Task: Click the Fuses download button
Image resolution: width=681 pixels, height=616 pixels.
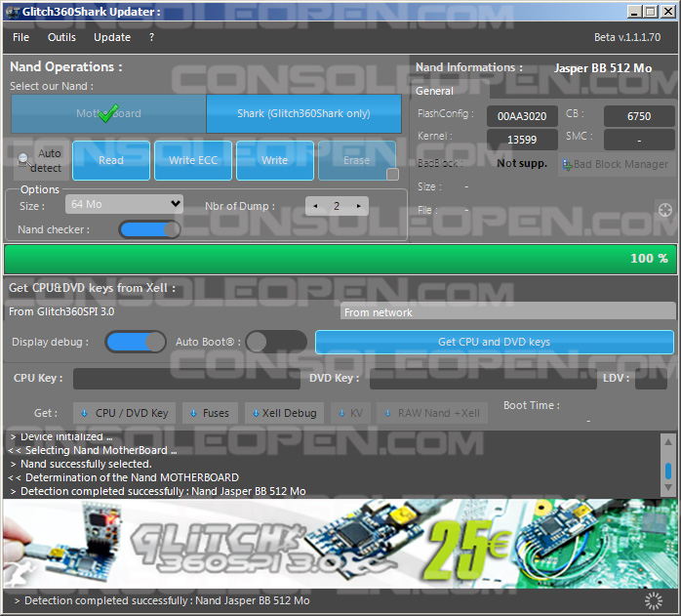Action: coord(209,413)
